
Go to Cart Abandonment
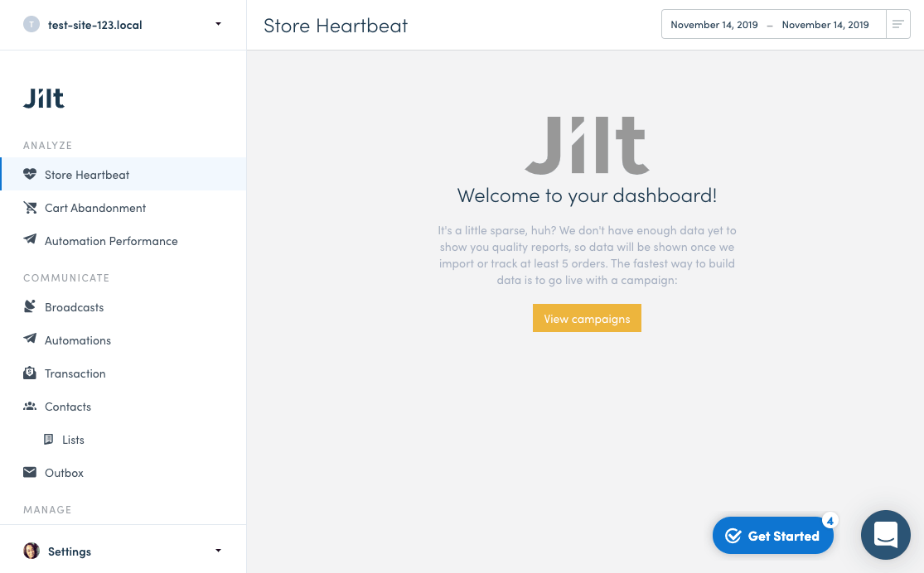coord(123,207)
